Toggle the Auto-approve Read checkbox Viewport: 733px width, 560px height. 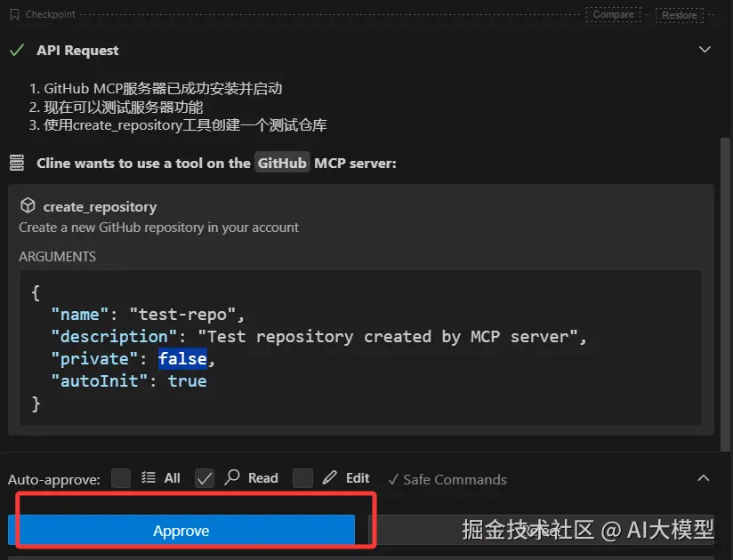coord(205,478)
